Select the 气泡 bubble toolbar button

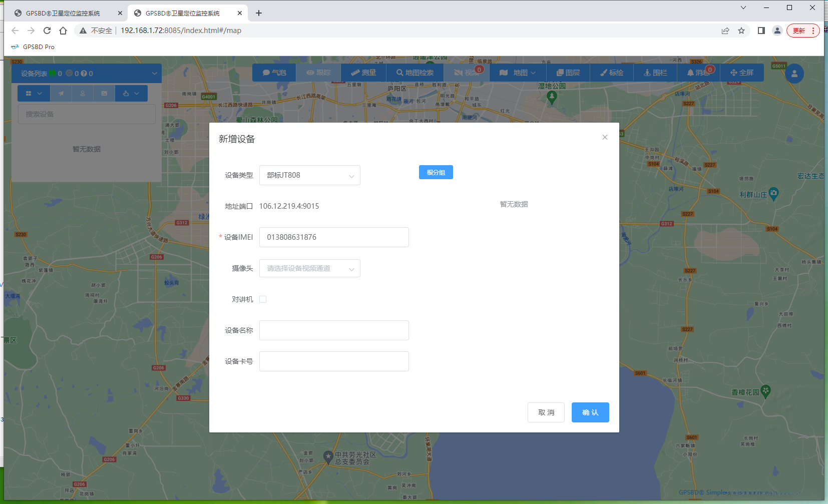(x=274, y=73)
